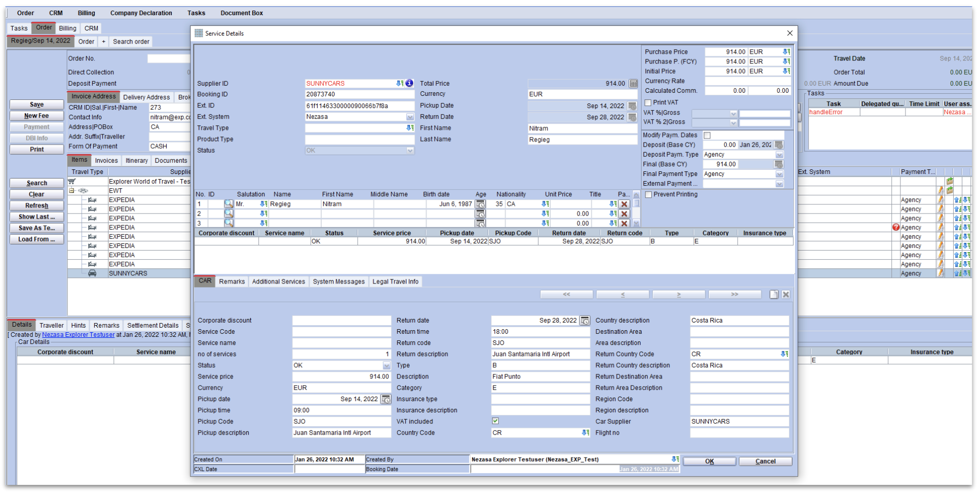
Task: Open the calendar icon for Return date in the CAR tab
Action: click(585, 321)
